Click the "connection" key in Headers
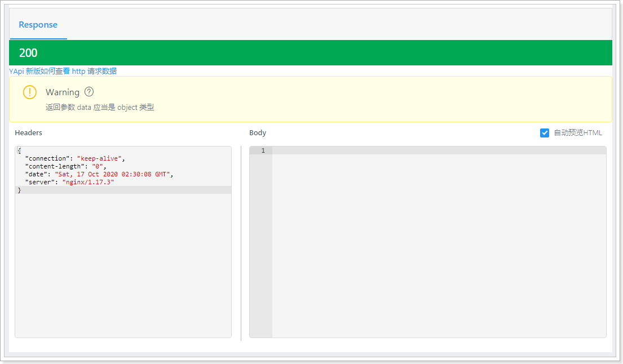Image resolution: width=623 pixels, height=364 pixels. pos(47,158)
